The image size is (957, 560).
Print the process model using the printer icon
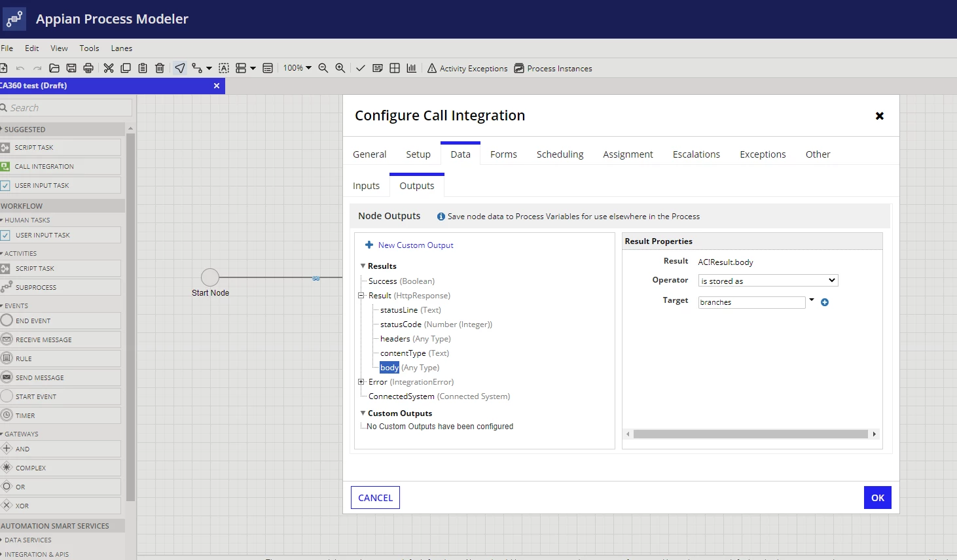88,68
